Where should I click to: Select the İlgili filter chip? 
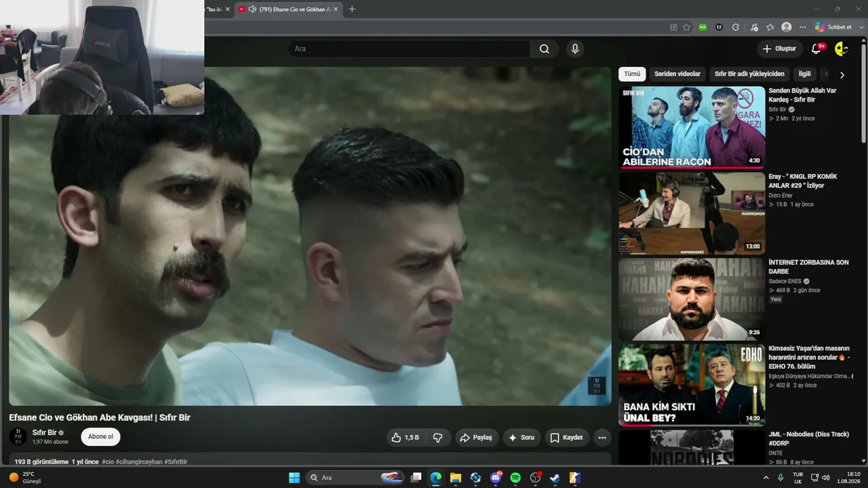pos(805,74)
